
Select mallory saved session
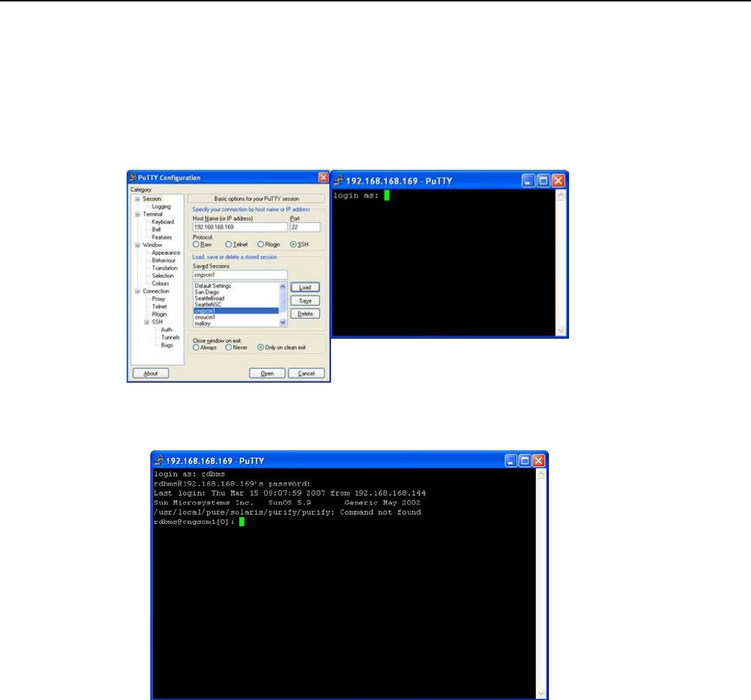[236, 324]
